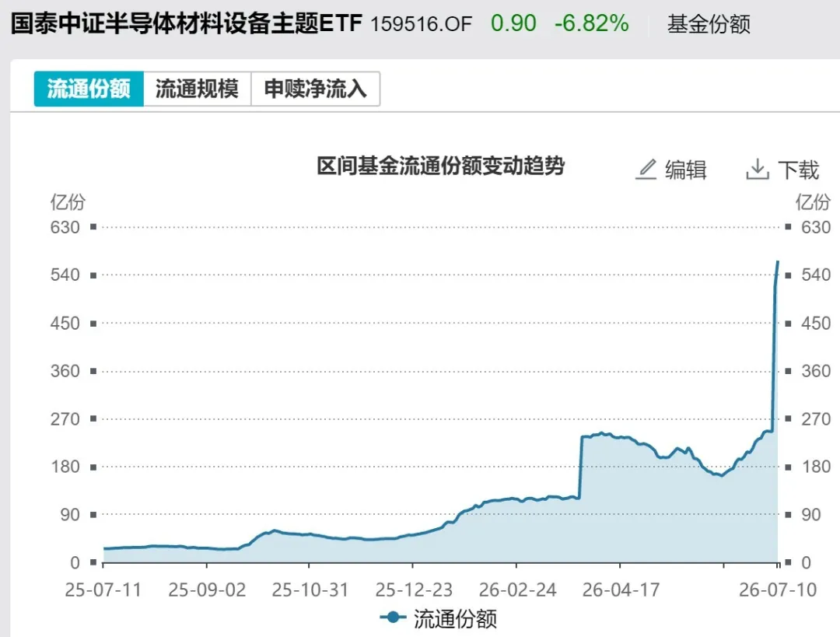Image resolution: width=840 pixels, height=637 pixels.
Task: Switch to the 流通规模 tab
Action: click(x=197, y=89)
